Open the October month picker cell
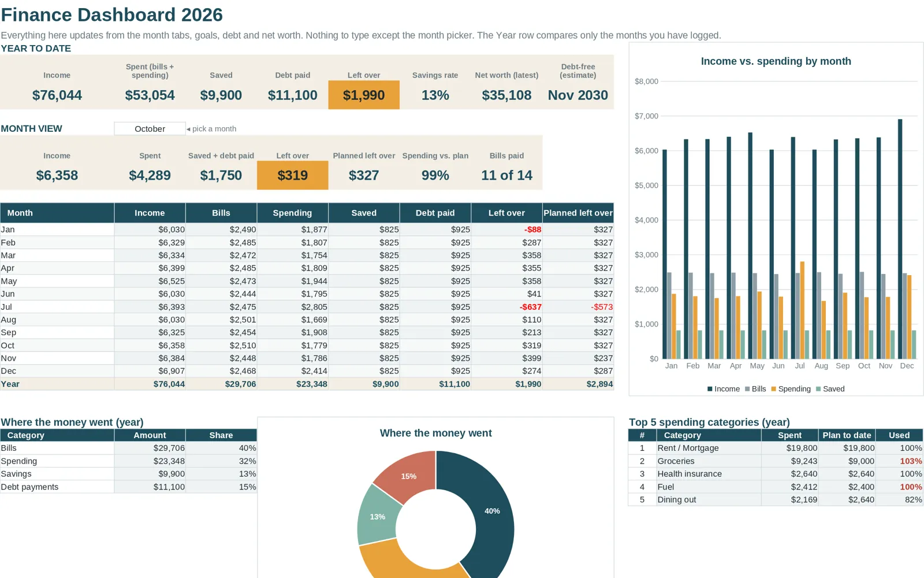The width and height of the screenshot is (924, 578). tap(150, 128)
